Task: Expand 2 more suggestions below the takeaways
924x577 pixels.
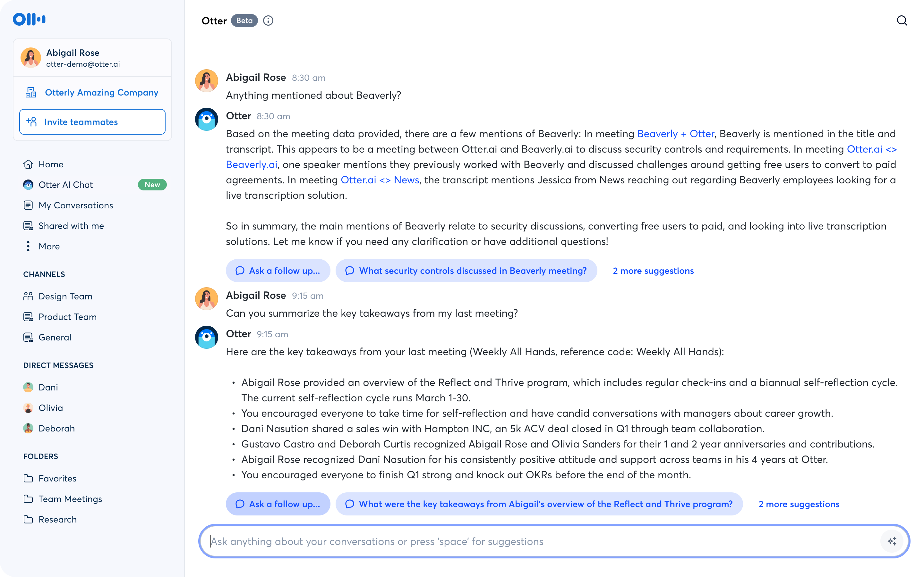Action: [x=799, y=504]
